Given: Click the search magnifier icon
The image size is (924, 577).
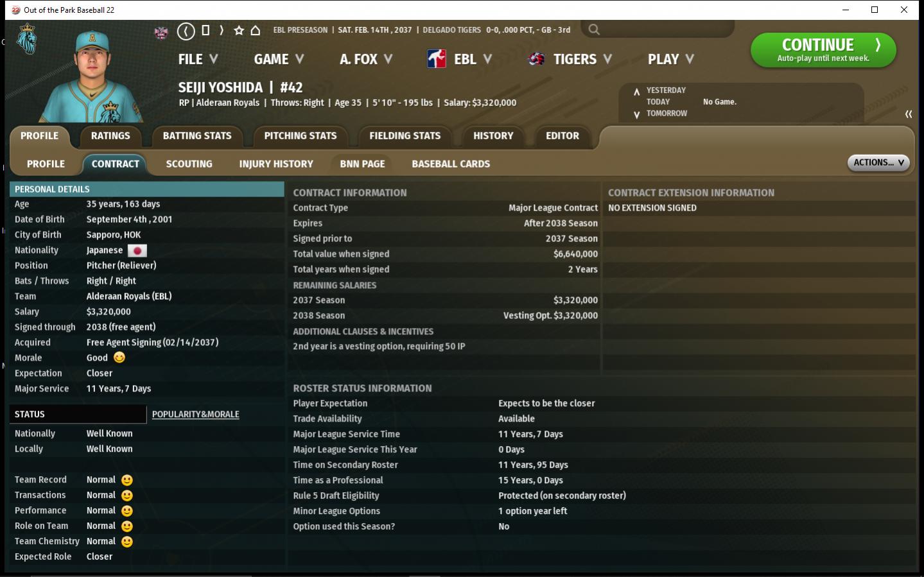Looking at the screenshot, I should 594,30.
